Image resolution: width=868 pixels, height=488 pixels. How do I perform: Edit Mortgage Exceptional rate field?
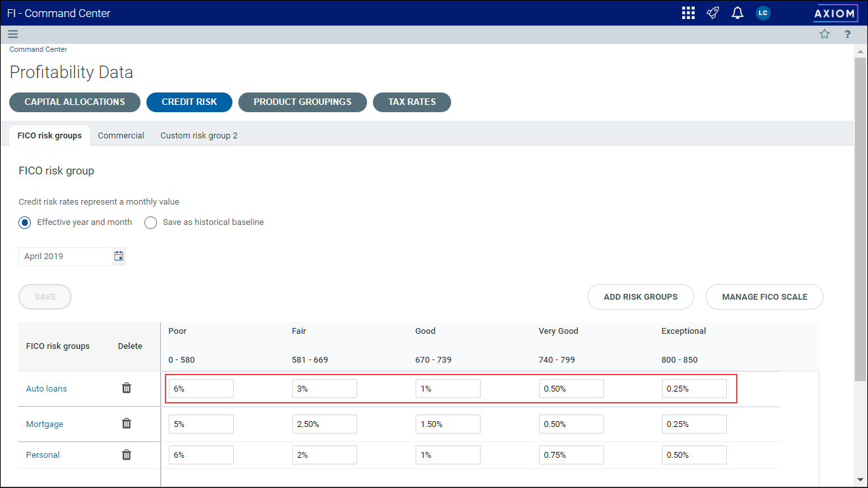[694, 424]
